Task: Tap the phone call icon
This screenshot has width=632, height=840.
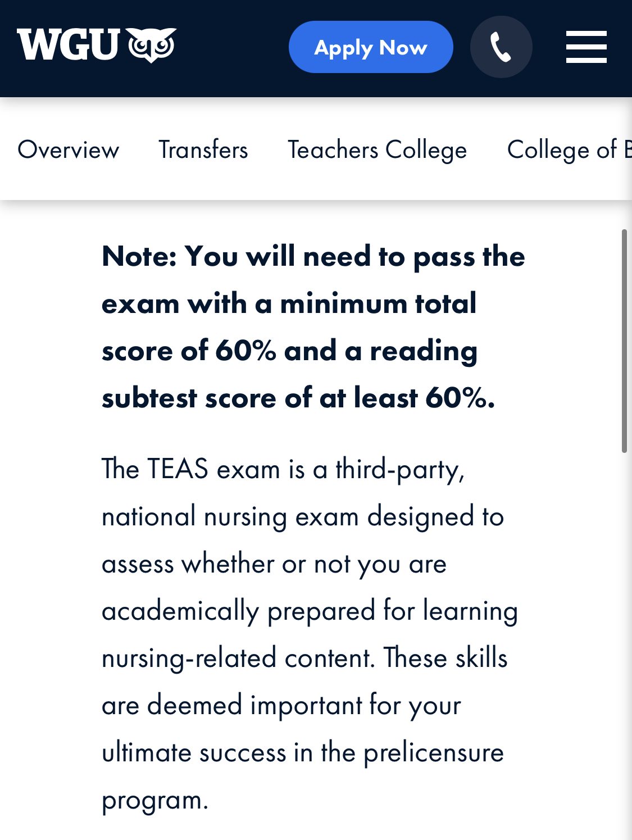Action: (x=501, y=47)
